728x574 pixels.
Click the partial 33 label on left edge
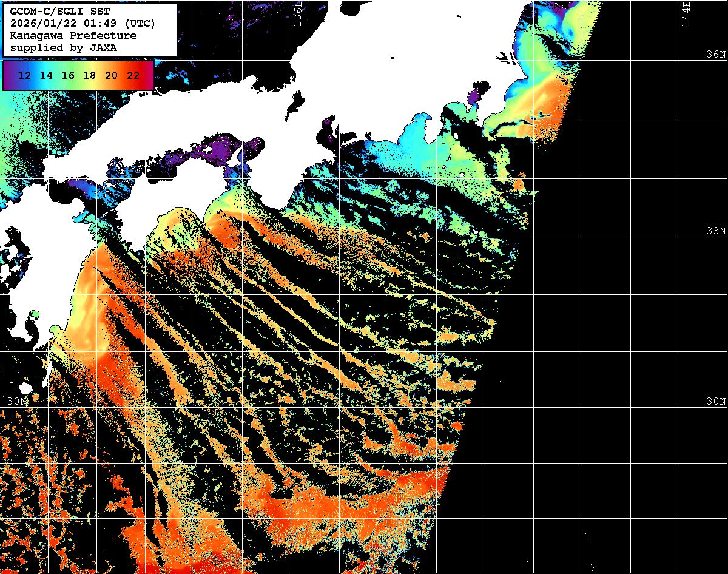12,231
